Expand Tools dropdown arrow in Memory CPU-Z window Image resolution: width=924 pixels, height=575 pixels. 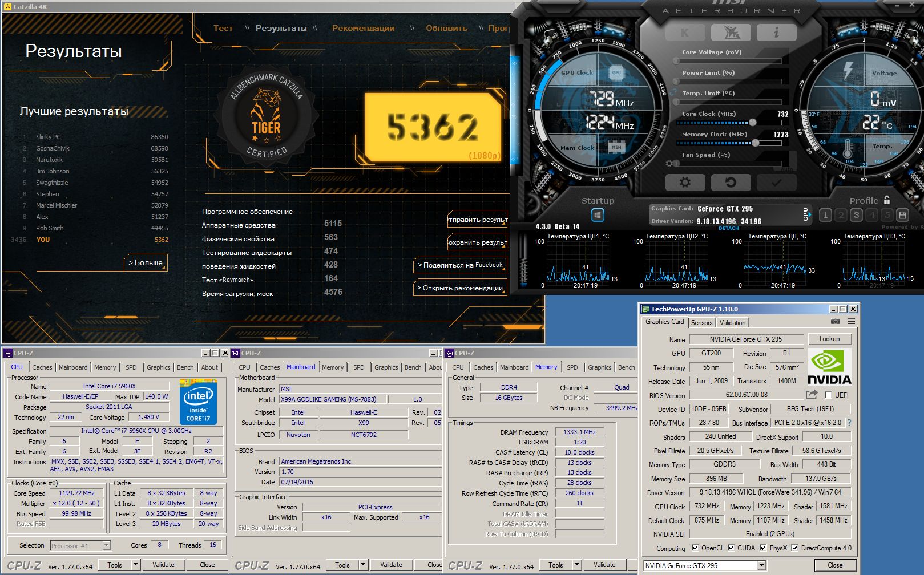coord(576,565)
